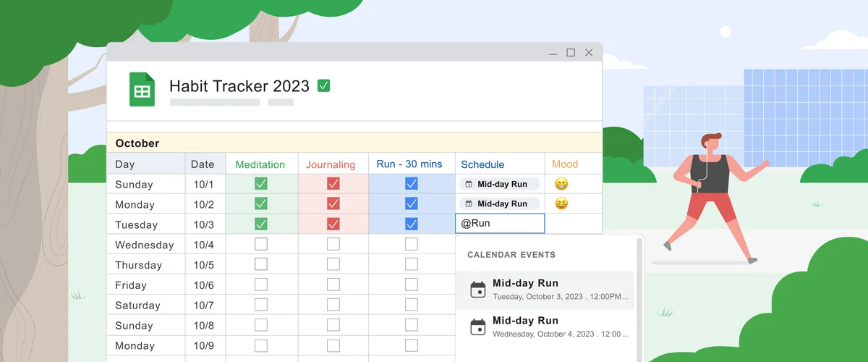Viewport: 868px width, 362px height.
Task: Select the Day column header
Action: [146, 164]
